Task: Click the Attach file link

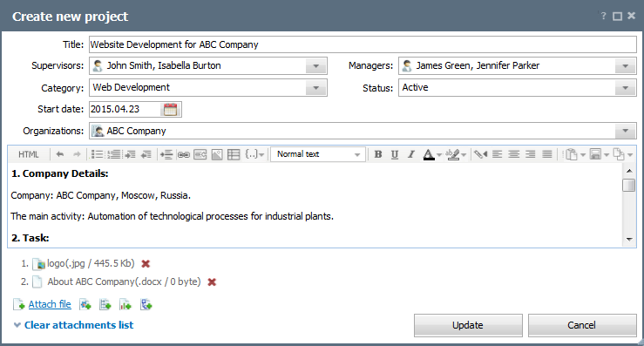Action: coord(50,304)
